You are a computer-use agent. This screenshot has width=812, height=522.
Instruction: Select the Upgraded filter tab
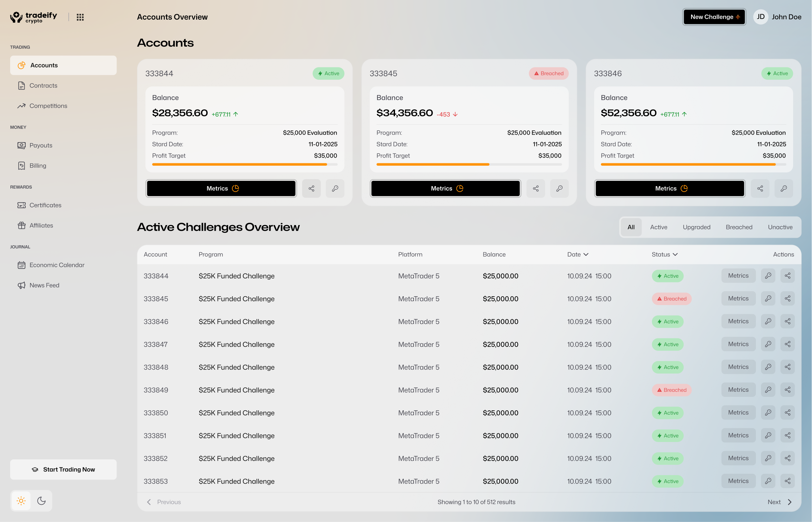(x=696, y=227)
